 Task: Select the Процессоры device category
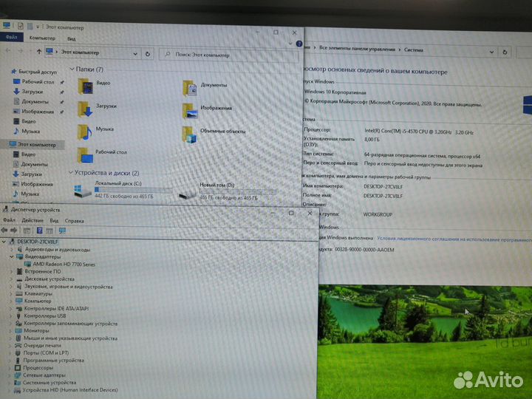(x=38, y=368)
